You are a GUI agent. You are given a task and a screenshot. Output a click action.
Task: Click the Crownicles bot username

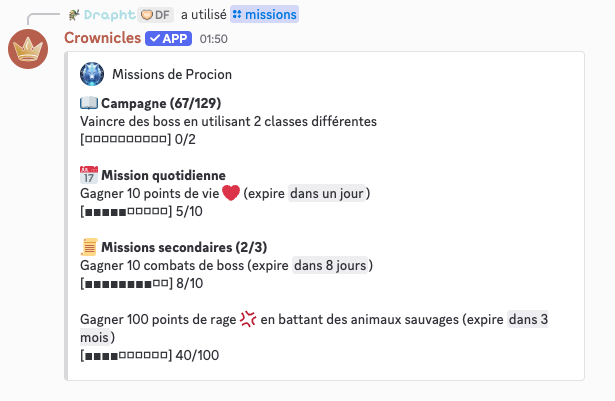(x=101, y=38)
